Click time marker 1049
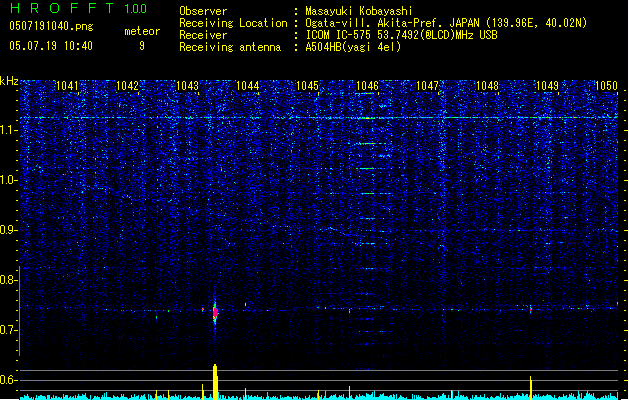Image resolution: width=629 pixels, height=400 pixels. click(548, 86)
